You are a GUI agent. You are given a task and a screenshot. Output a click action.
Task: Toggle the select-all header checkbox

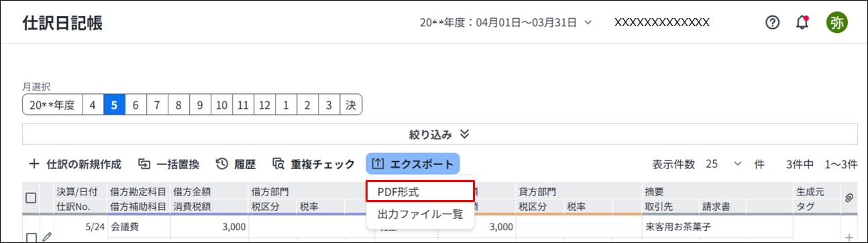click(x=30, y=198)
